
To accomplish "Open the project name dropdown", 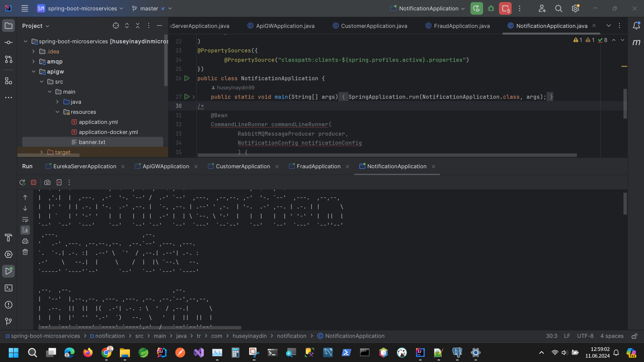I will tap(80, 8).
